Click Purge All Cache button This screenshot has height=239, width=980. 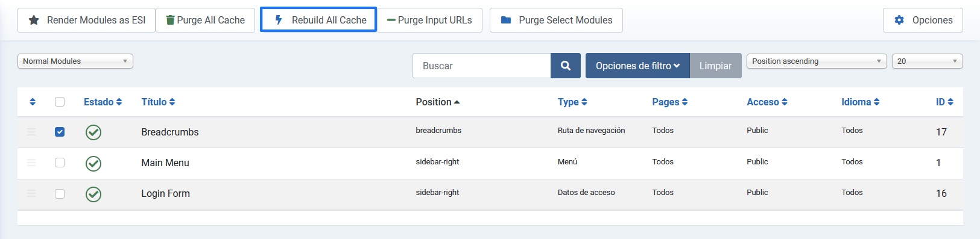pyautogui.click(x=206, y=20)
